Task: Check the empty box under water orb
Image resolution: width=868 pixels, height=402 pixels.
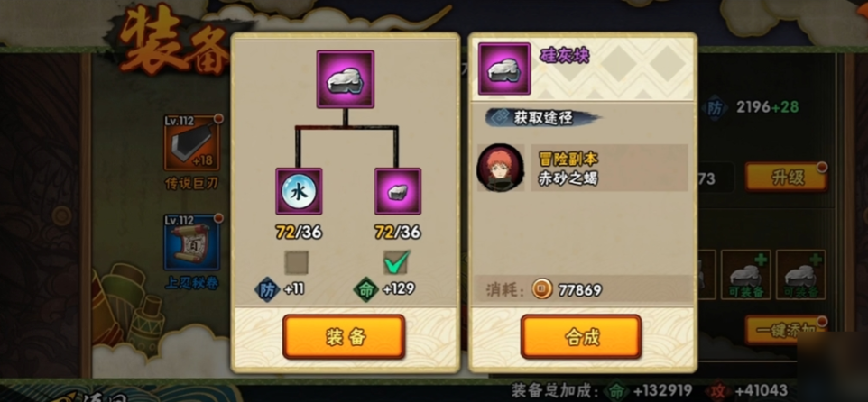Action: 297,262
